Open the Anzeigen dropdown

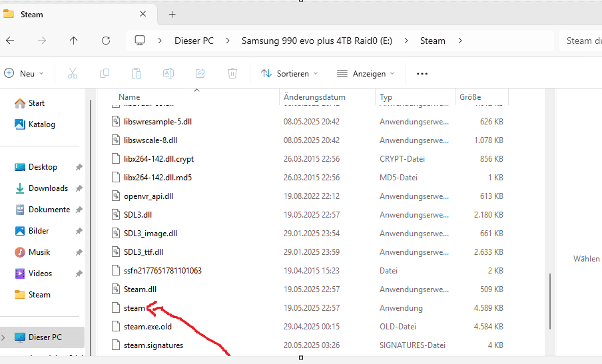366,73
